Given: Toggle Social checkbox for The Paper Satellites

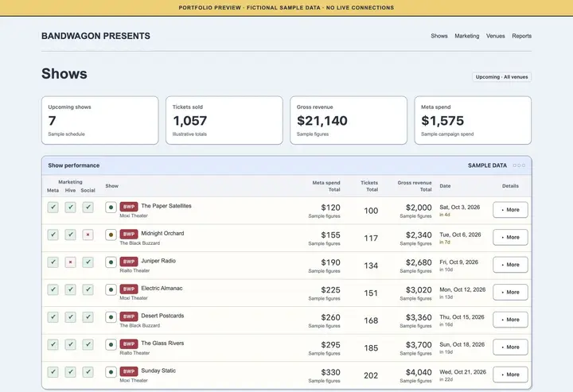Looking at the screenshot, I should pos(88,208).
